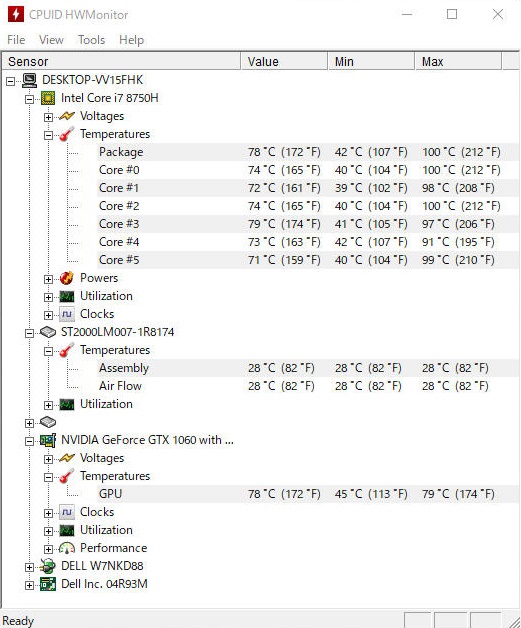This screenshot has width=521, height=628.
Task: Click the ST2000LM007 hard drive icon
Action: (x=48, y=332)
